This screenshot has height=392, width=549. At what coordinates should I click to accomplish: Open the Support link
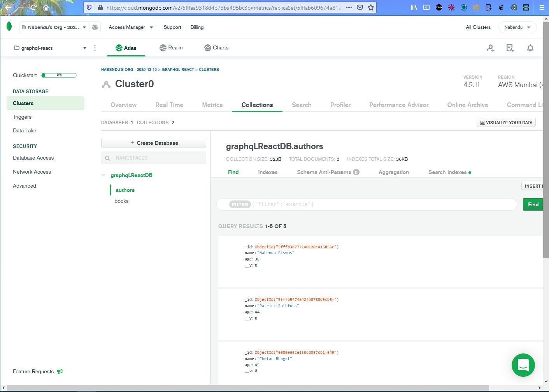[x=172, y=27]
